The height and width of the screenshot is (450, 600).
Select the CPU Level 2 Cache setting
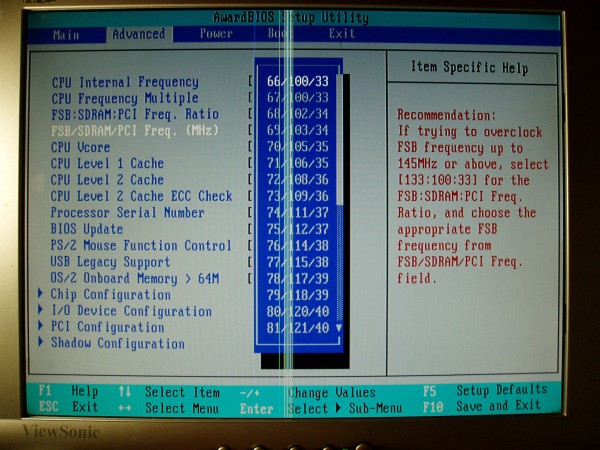pyautogui.click(x=107, y=179)
